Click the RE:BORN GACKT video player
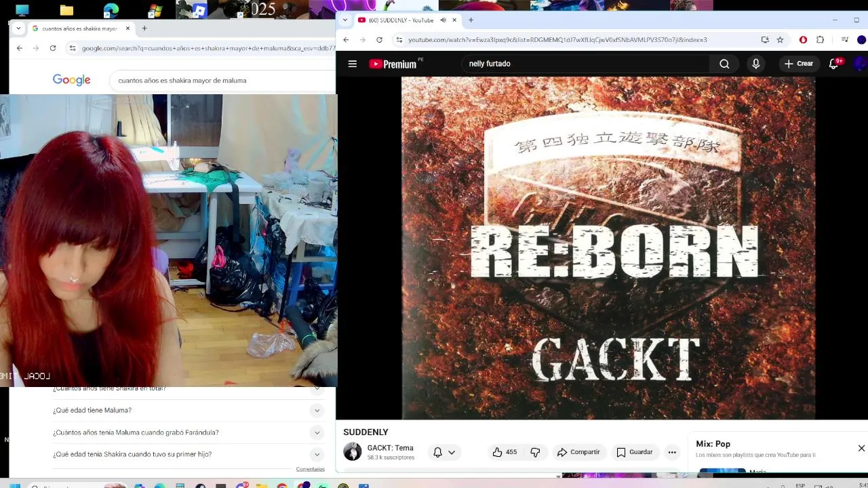Image resolution: width=868 pixels, height=488 pixels. tap(608, 248)
